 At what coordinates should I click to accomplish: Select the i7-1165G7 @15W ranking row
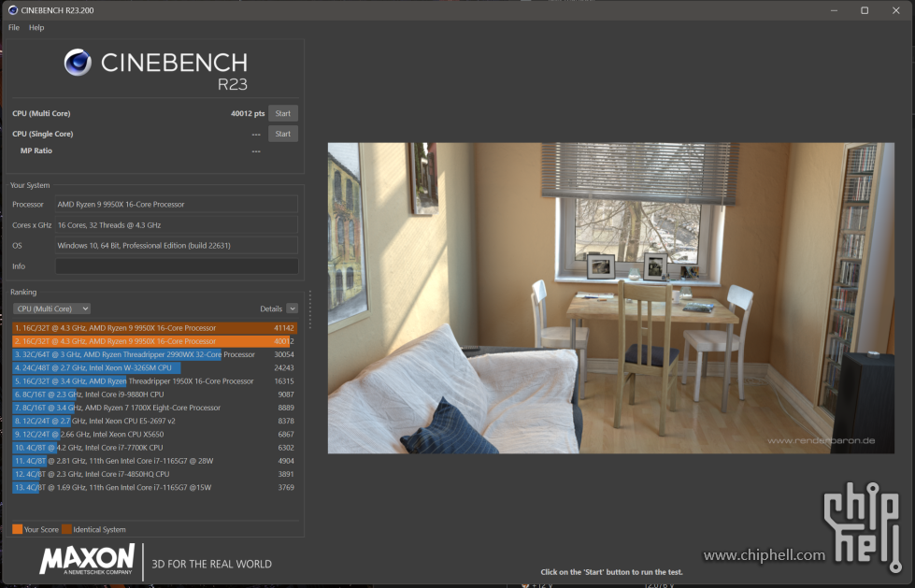point(154,488)
